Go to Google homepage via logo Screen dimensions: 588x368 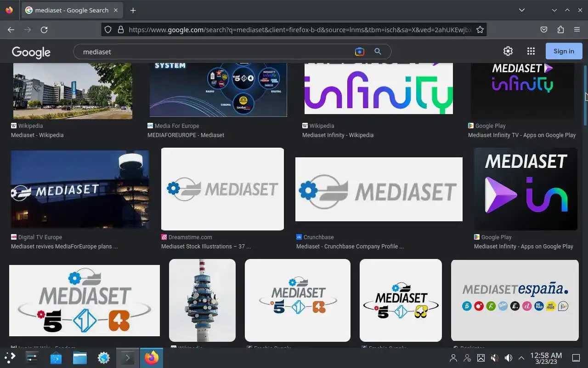(x=31, y=52)
